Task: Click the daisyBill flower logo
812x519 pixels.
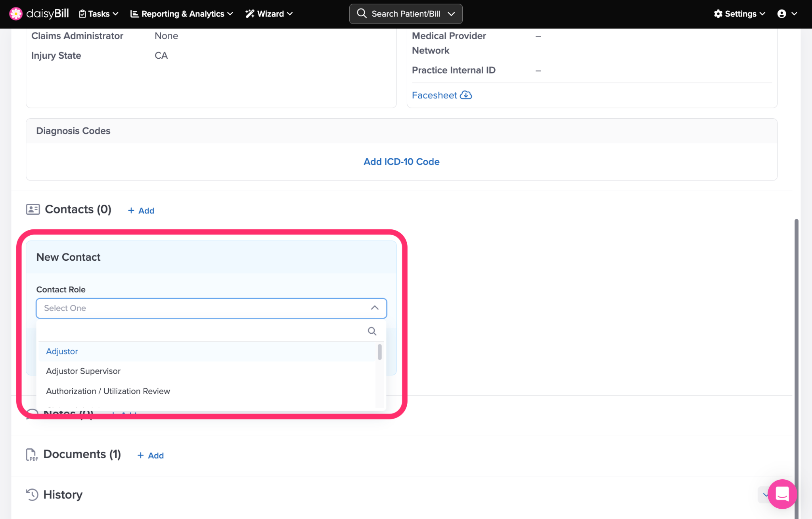Action: (x=16, y=13)
